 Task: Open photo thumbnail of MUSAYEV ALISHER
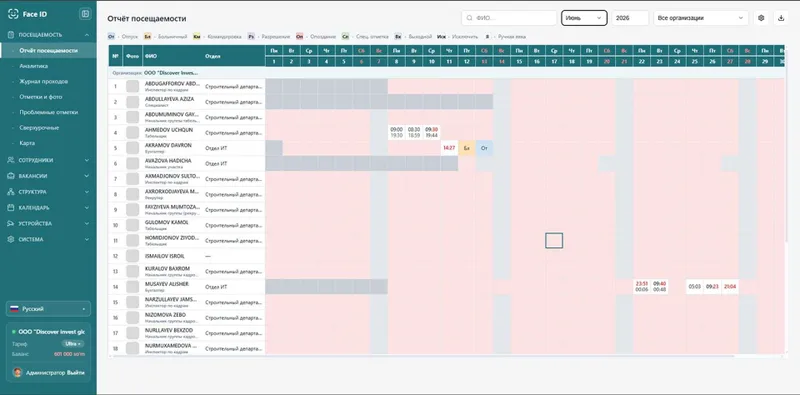133,287
